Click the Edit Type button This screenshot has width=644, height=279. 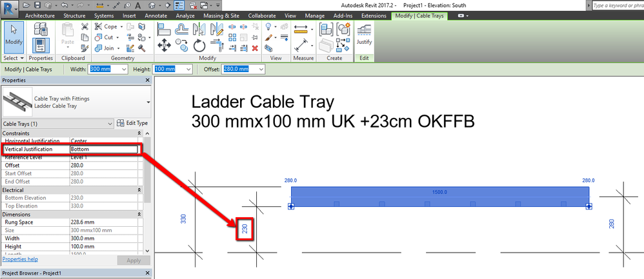[x=133, y=123]
